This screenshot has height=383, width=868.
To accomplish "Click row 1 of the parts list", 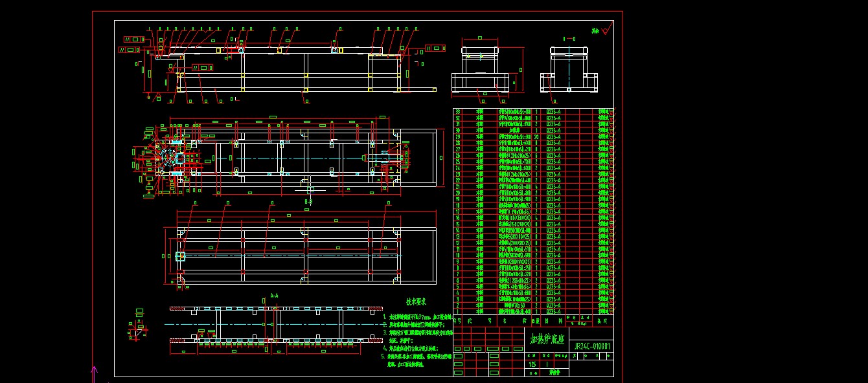I will 532,311.
